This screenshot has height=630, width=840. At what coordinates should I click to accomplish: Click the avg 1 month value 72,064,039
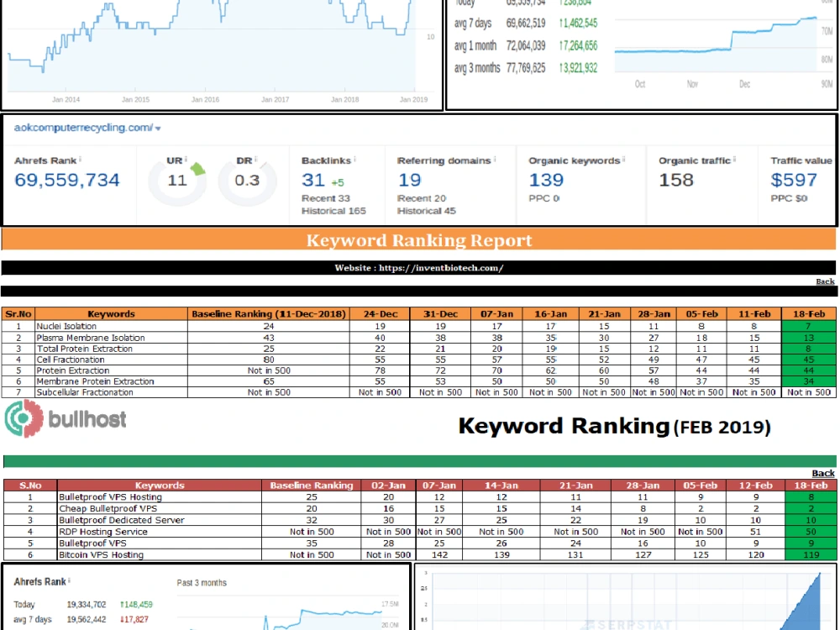526,45
